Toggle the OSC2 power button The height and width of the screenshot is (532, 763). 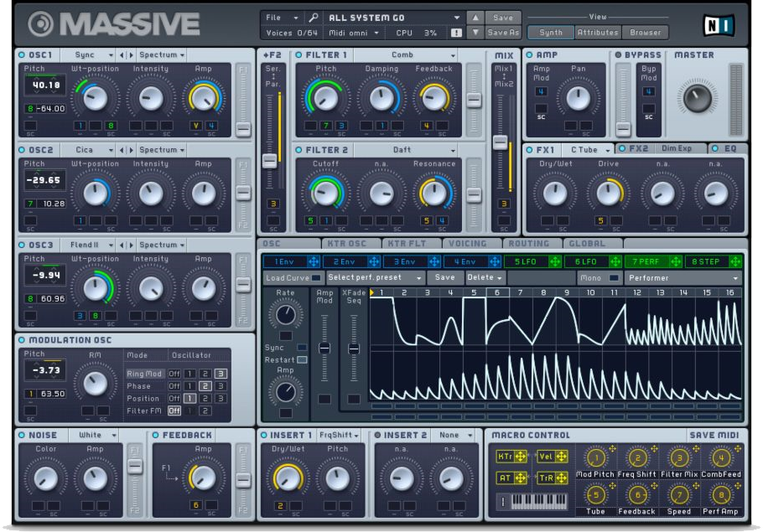[22, 150]
